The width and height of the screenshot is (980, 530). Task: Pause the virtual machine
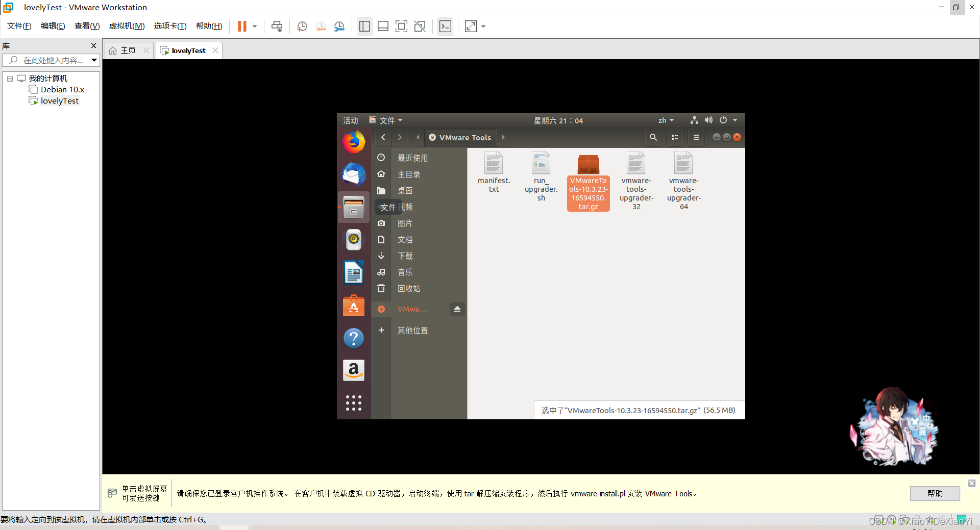pos(242,26)
